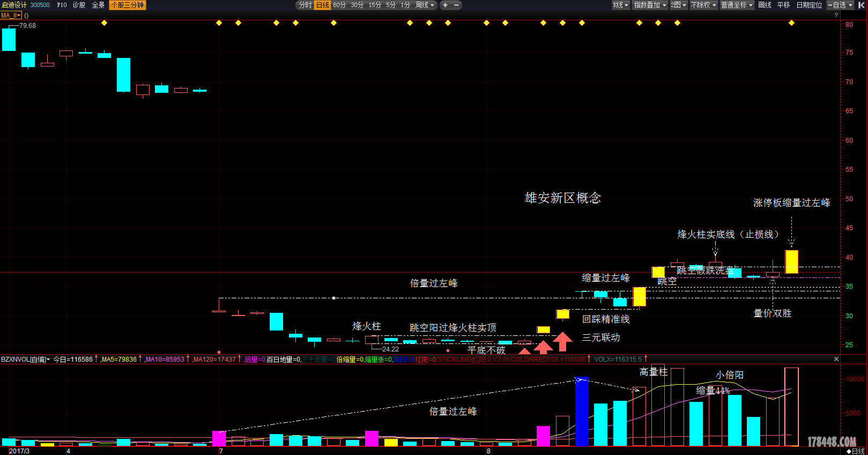
Task: Click the 今日=116586 volume value
Action: point(73,359)
